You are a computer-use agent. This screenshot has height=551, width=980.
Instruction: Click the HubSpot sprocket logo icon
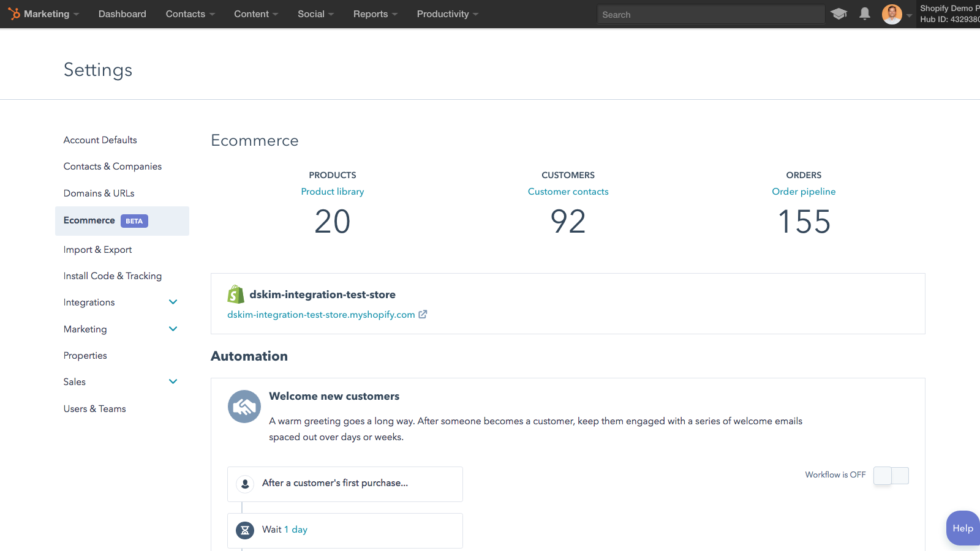click(x=14, y=13)
